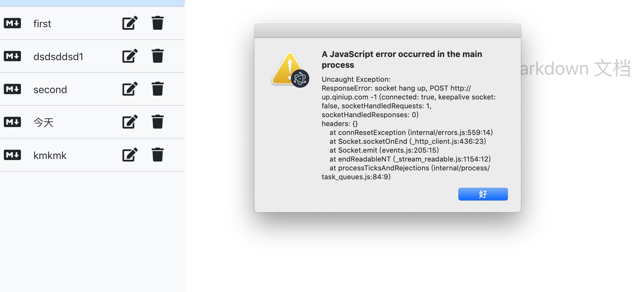
Task: Trash the dsdsddsd1 file
Action: [x=158, y=56]
